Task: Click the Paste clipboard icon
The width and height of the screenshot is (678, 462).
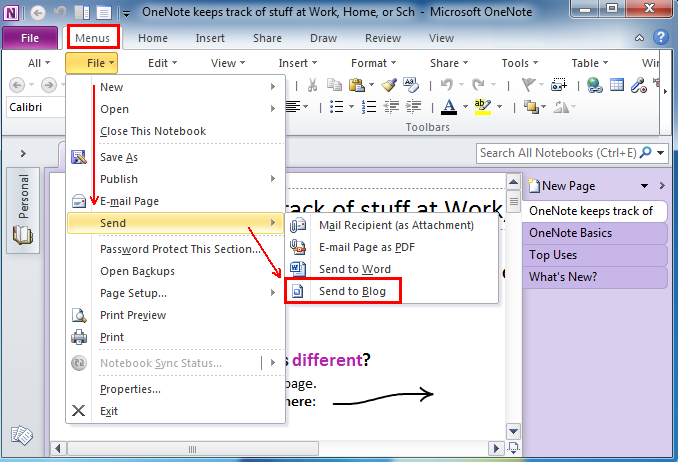Action: [357, 85]
